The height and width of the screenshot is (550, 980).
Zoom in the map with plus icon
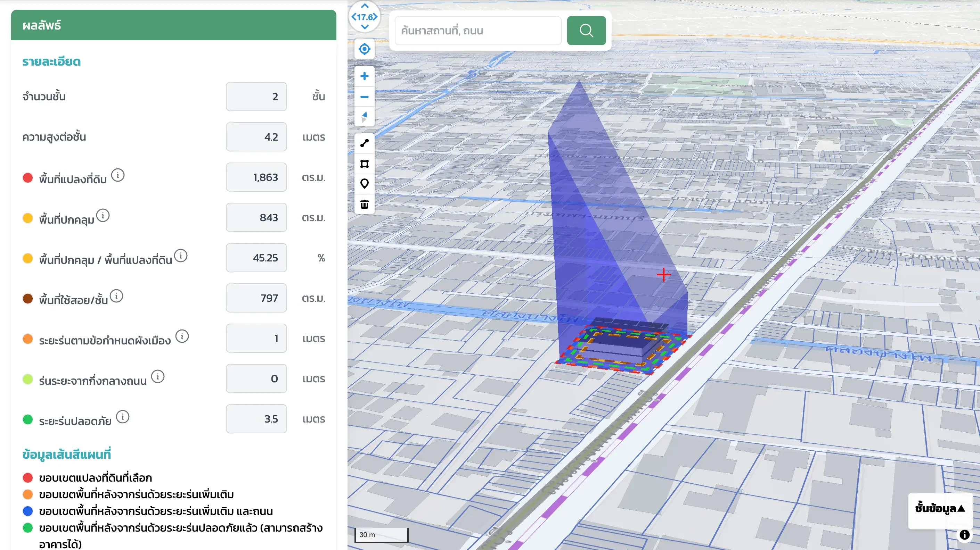coord(364,76)
